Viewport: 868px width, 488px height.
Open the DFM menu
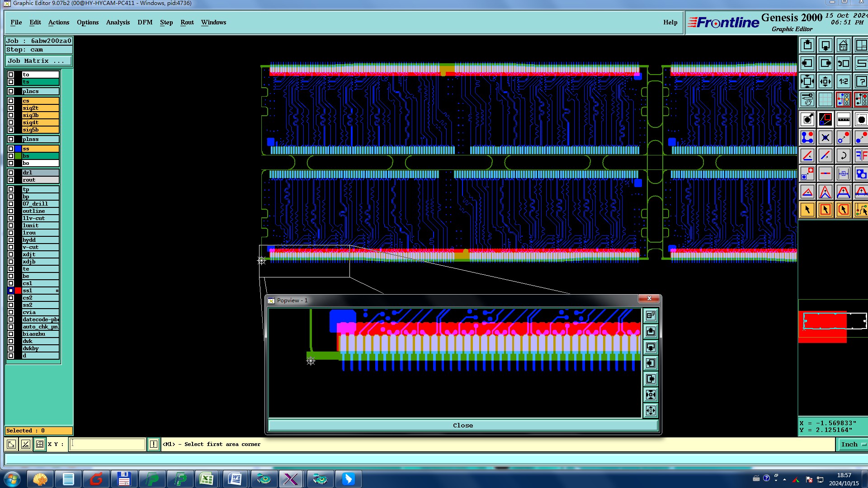pyautogui.click(x=145, y=23)
